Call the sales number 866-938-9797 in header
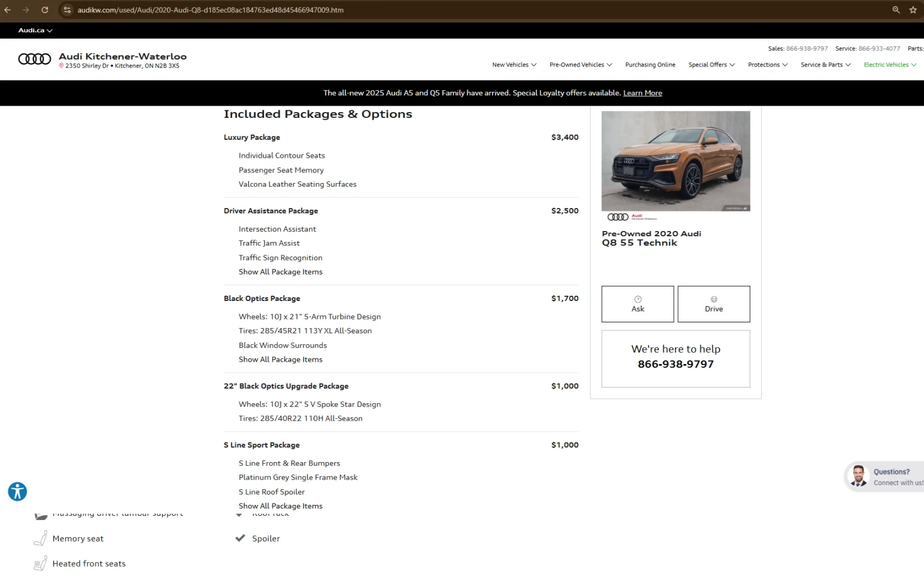The image size is (924, 580). [807, 49]
